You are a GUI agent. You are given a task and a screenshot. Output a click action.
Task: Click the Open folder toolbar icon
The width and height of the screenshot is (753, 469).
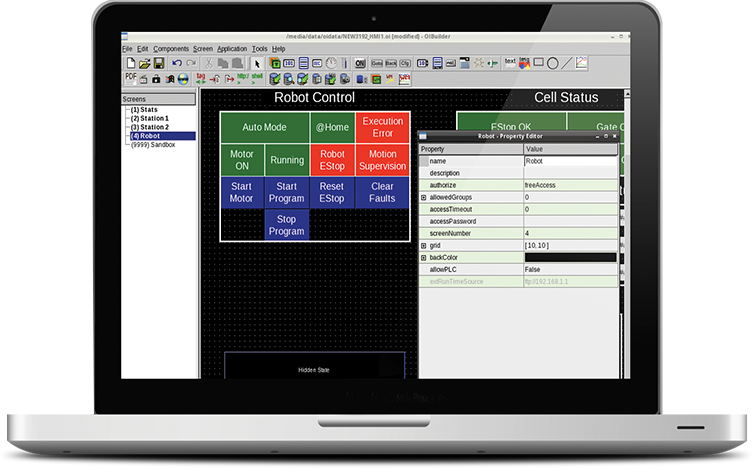pos(143,63)
